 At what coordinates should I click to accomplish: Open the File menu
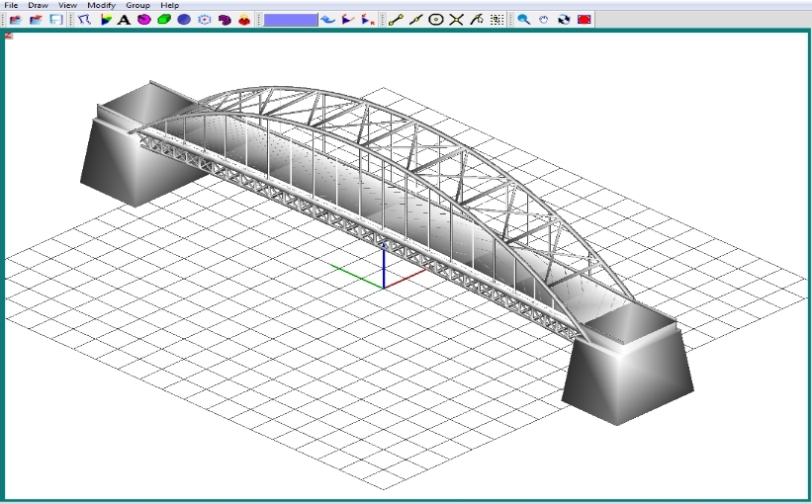(x=11, y=5)
